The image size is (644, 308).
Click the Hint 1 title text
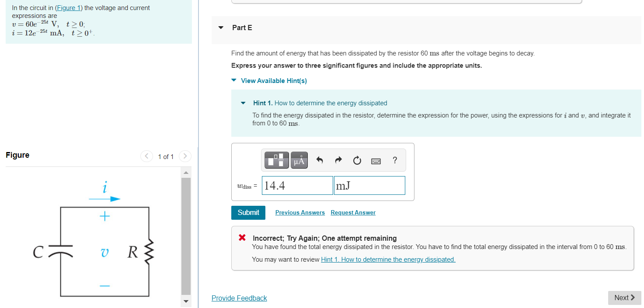pyautogui.click(x=320, y=103)
